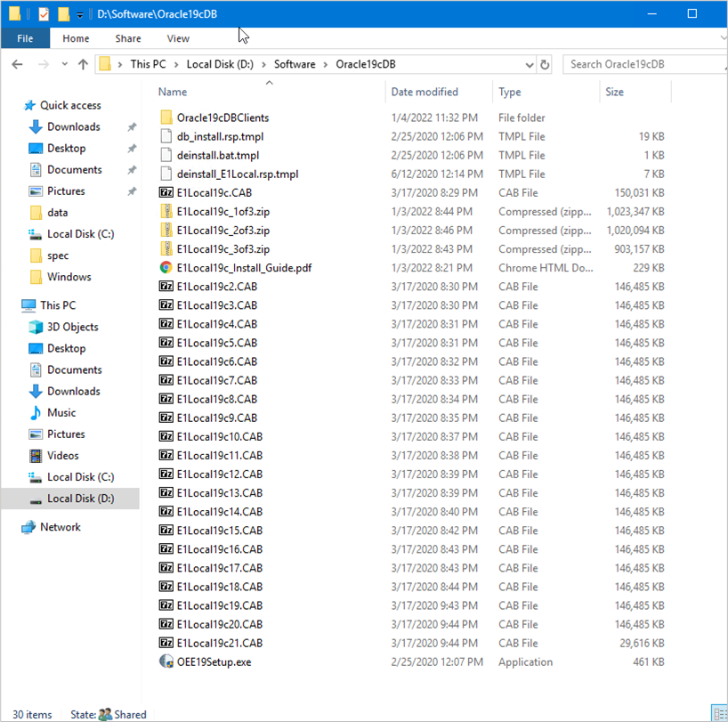Select Local Disk (C:) under This PC
The image size is (728, 722).
(80, 477)
